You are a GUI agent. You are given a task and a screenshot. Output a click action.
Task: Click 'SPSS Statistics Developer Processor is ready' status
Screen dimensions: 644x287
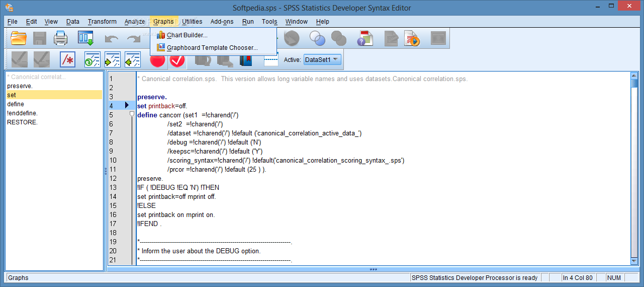475,277
